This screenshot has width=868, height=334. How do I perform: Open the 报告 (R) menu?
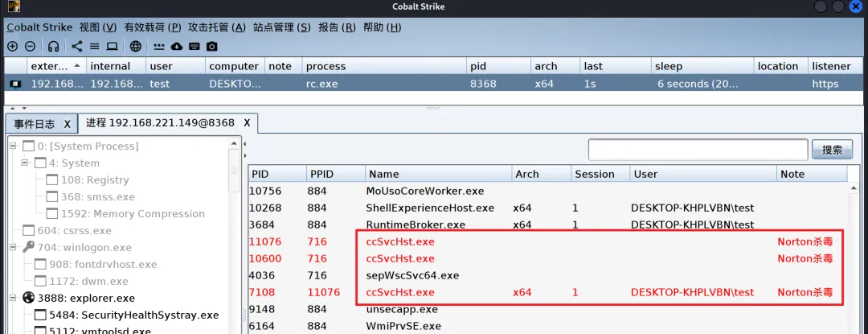337,27
